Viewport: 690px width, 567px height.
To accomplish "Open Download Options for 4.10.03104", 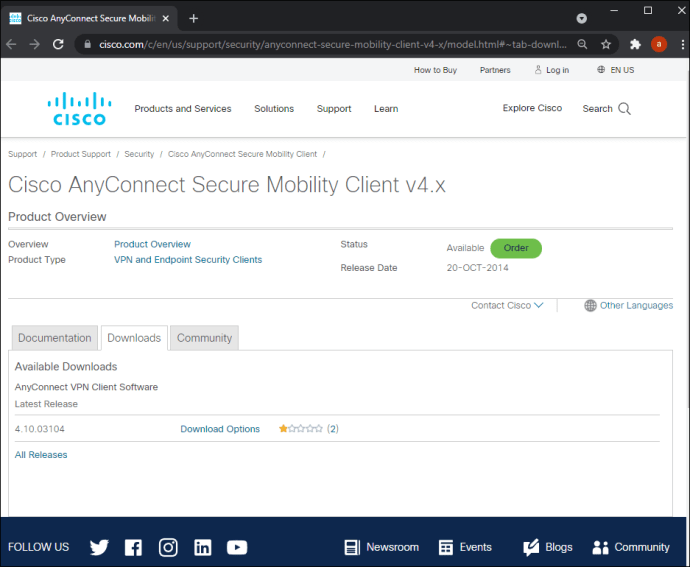I will tap(220, 429).
